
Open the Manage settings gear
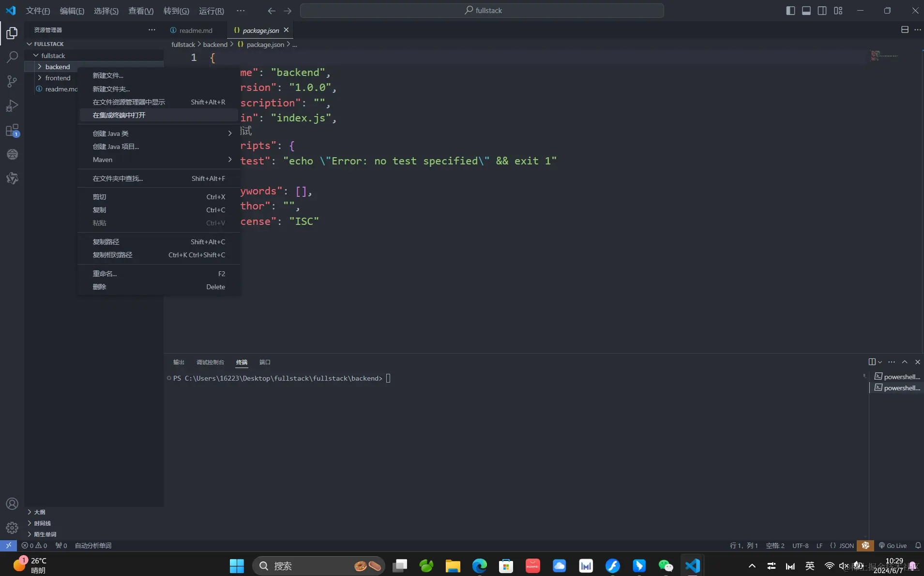click(12, 528)
